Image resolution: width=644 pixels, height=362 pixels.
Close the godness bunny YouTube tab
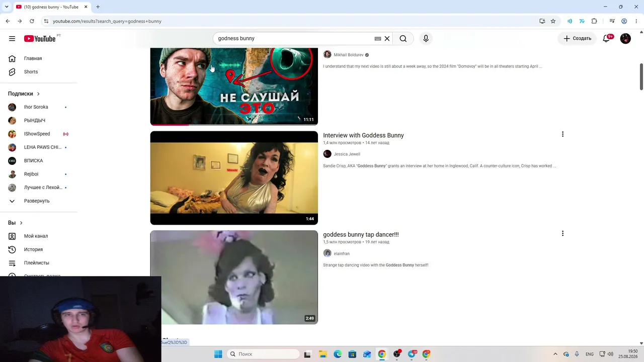pyautogui.click(x=86, y=7)
